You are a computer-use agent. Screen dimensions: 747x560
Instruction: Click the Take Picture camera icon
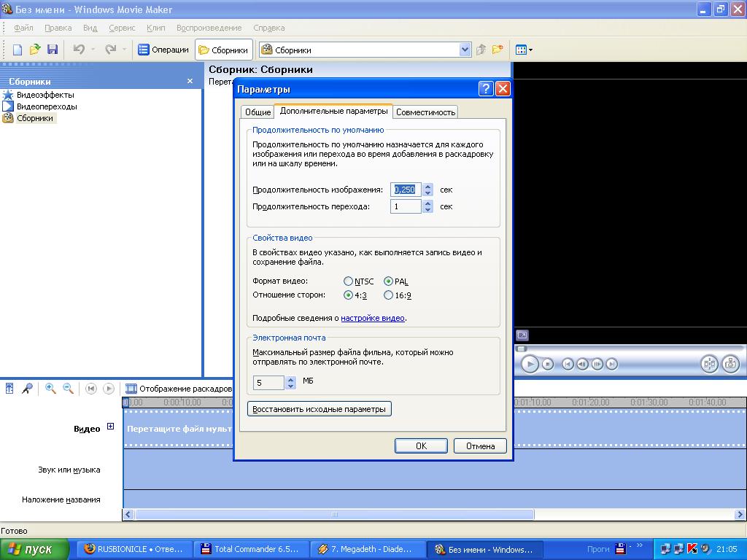[x=730, y=365]
